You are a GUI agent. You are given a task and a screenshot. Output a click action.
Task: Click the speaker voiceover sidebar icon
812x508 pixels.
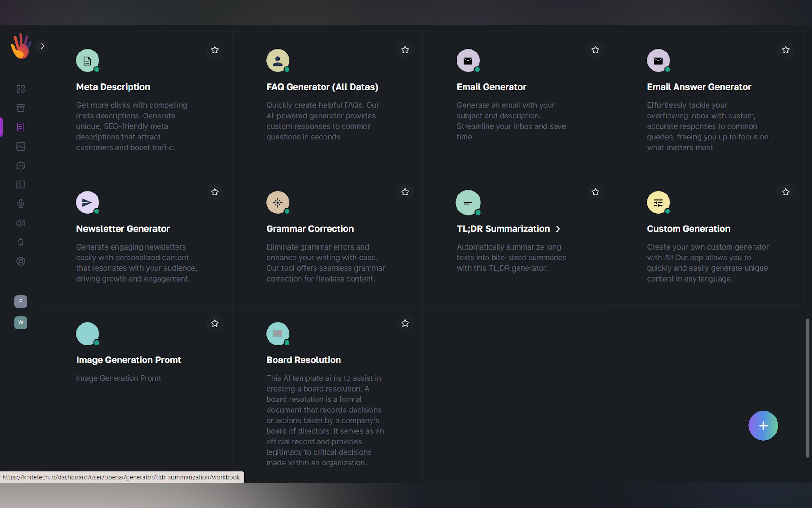pyautogui.click(x=20, y=223)
